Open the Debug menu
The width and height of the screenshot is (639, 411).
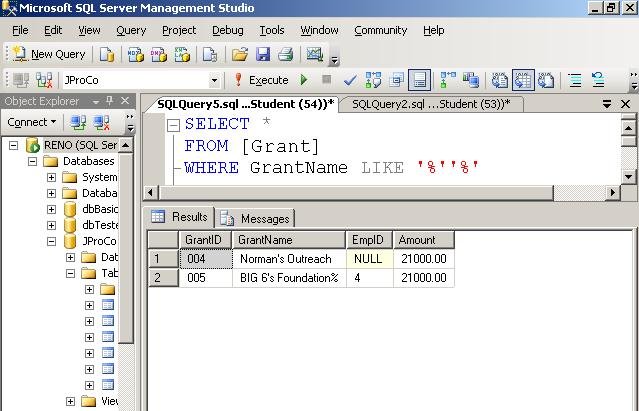point(228,31)
